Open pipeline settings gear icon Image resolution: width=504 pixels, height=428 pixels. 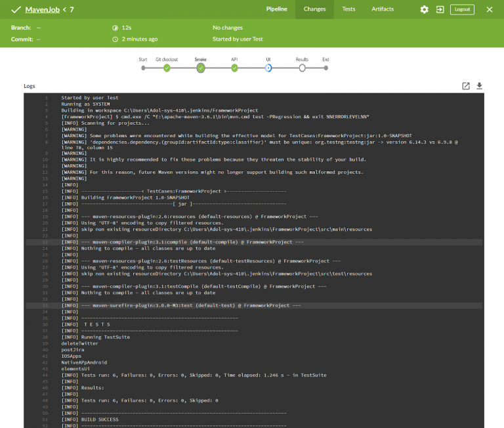coord(425,9)
